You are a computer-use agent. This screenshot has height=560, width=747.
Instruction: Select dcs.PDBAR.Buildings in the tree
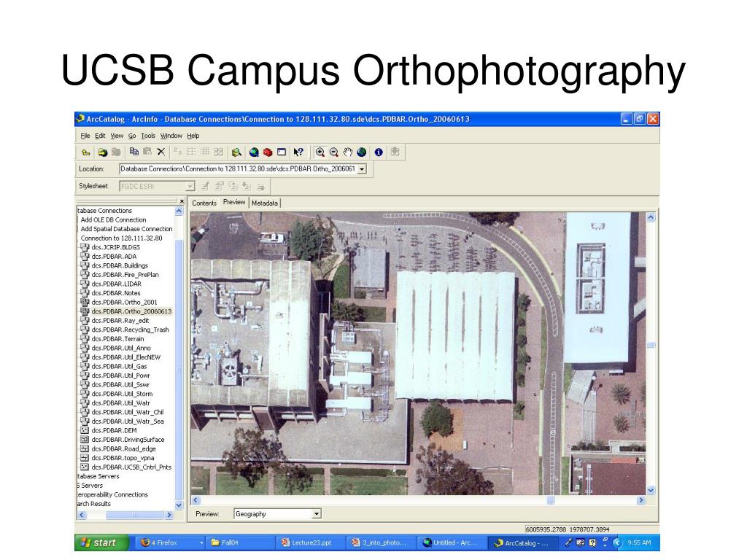[x=120, y=265]
